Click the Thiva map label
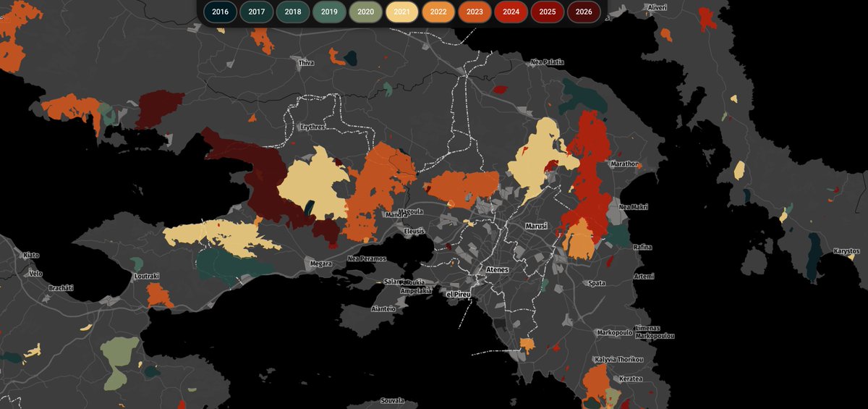Screen dimensions: 868x409 (307, 63)
